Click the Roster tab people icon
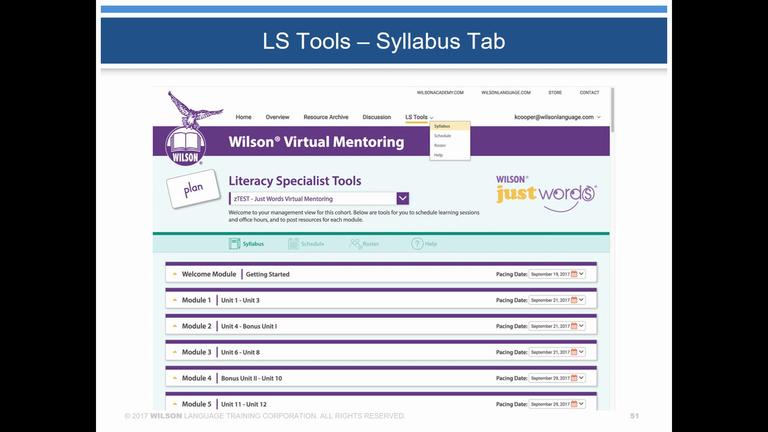The image size is (768, 432). pyautogui.click(x=356, y=243)
